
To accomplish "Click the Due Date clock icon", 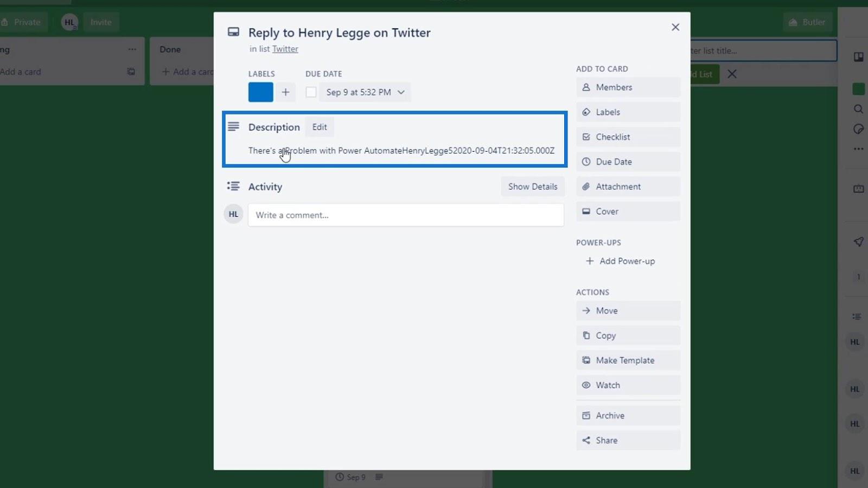I will coord(586,162).
